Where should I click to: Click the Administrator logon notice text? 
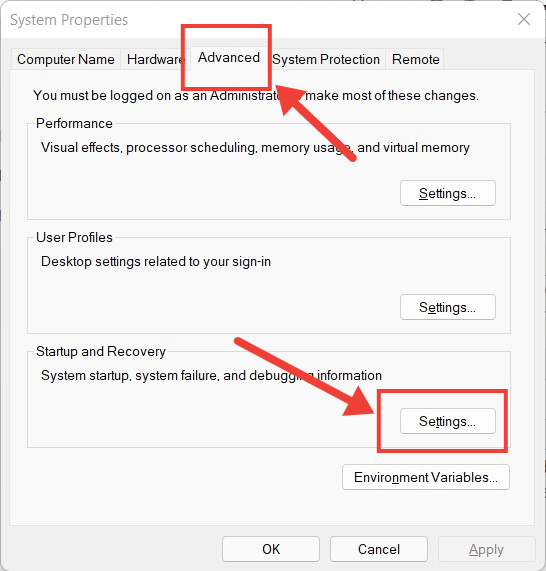pyautogui.click(x=256, y=95)
